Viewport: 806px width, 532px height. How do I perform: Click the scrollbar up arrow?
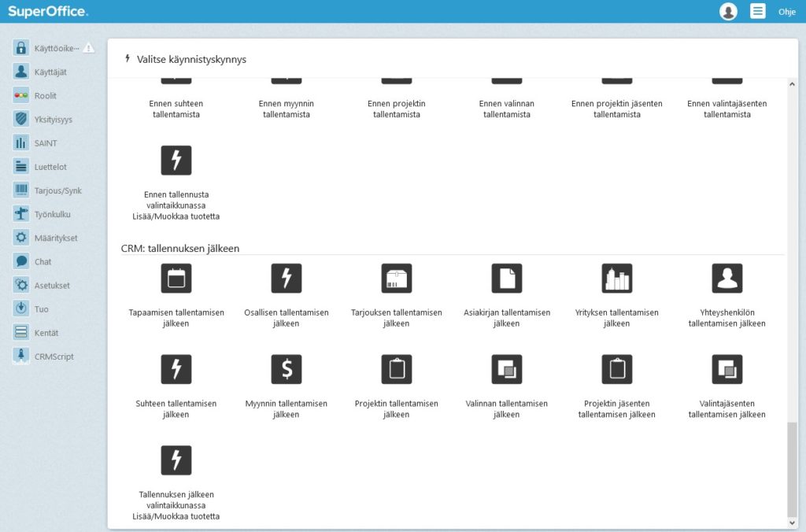click(x=792, y=83)
